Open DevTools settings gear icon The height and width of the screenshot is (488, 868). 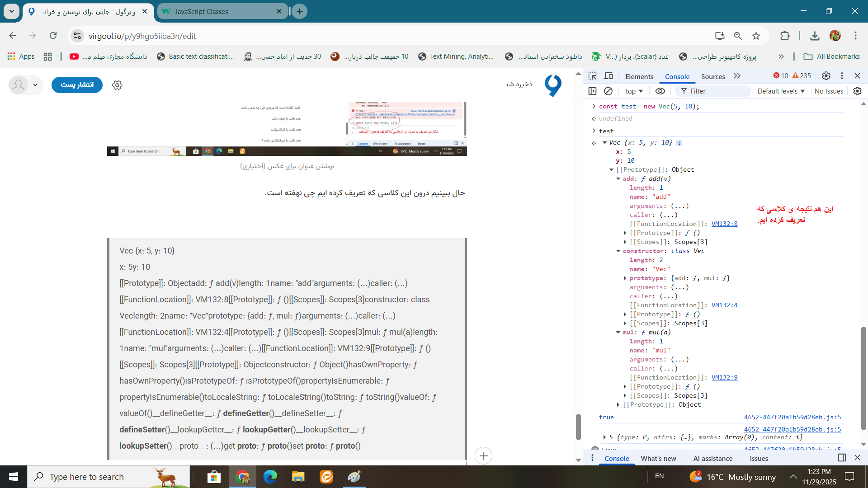(826, 76)
